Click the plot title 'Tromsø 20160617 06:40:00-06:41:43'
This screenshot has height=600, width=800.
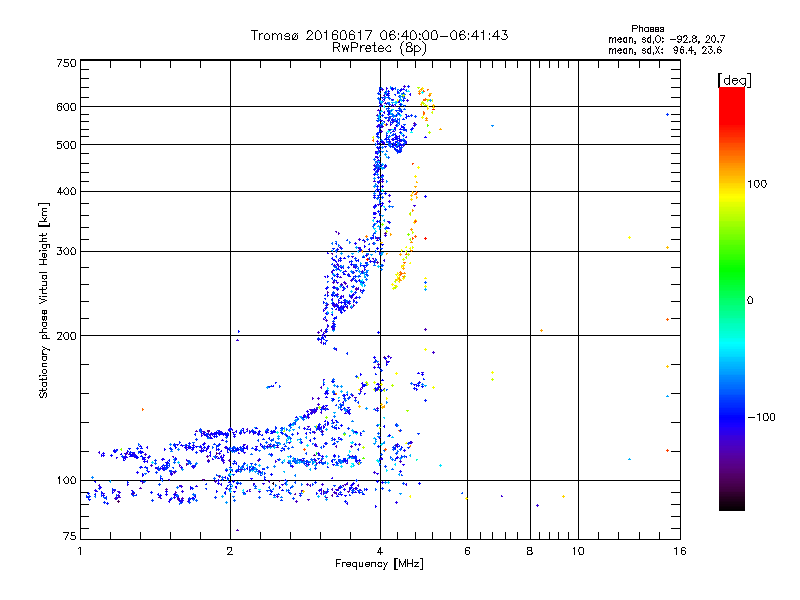(379, 35)
